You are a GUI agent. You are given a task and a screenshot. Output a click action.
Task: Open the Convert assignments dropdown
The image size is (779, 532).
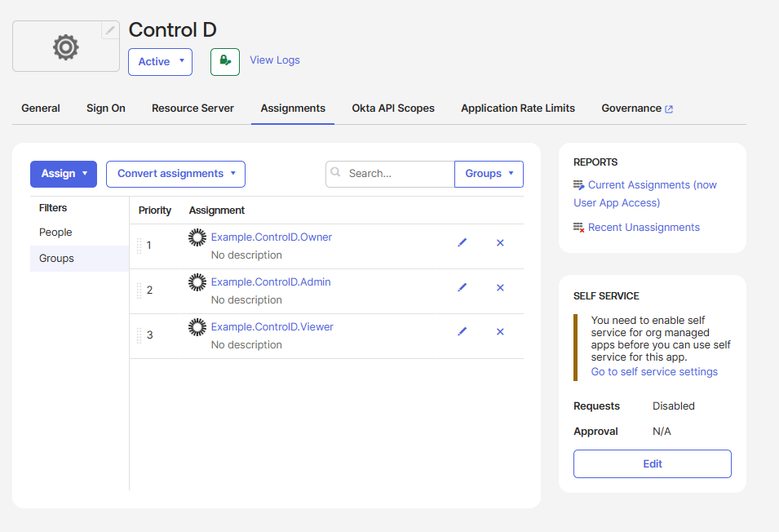[176, 174]
